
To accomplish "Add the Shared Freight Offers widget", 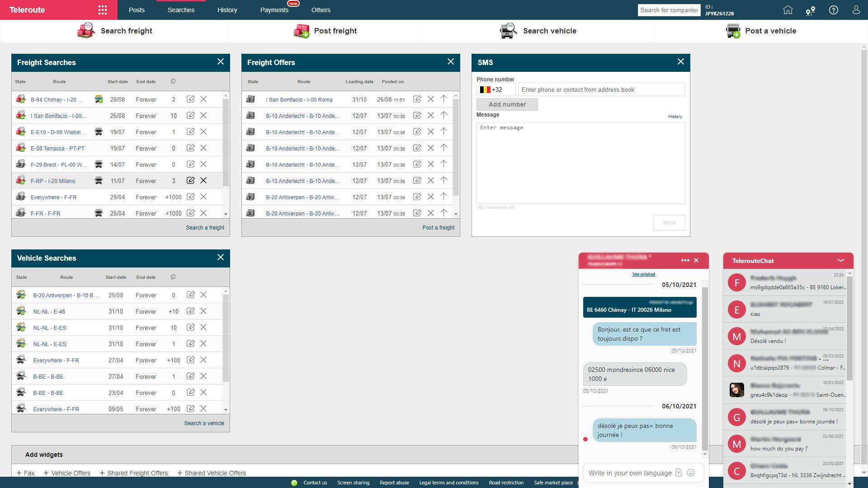I will click(x=134, y=473).
